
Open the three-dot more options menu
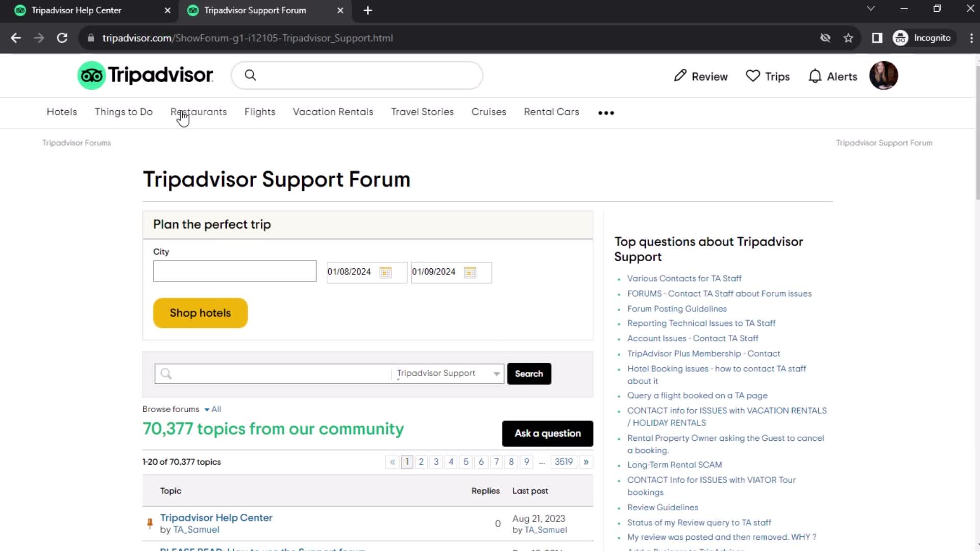[x=606, y=112]
